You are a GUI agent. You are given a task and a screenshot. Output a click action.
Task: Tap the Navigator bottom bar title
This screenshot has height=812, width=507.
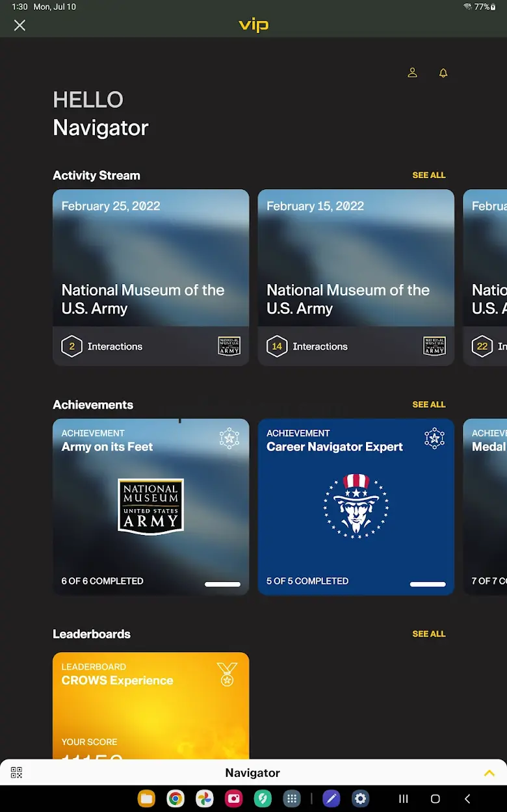(253, 773)
